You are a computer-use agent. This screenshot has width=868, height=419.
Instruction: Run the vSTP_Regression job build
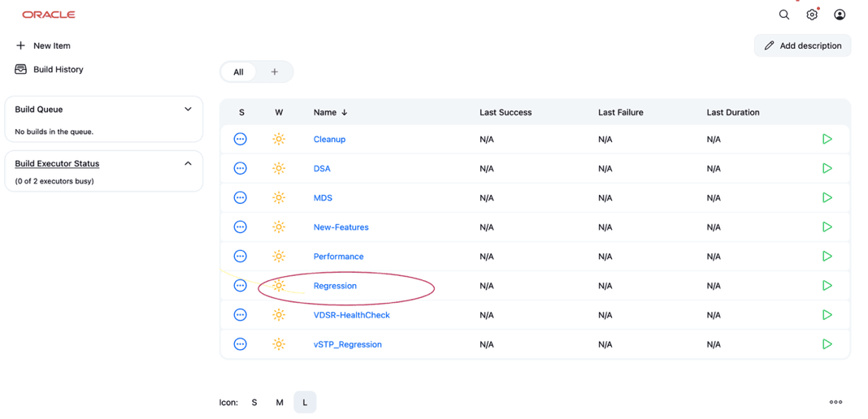pyautogui.click(x=827, y=343)
